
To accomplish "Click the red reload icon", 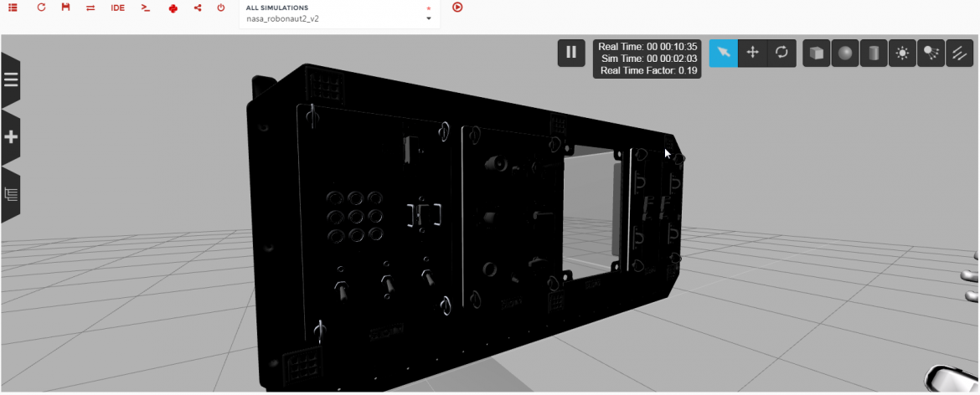I will click(x=41, y=8).
